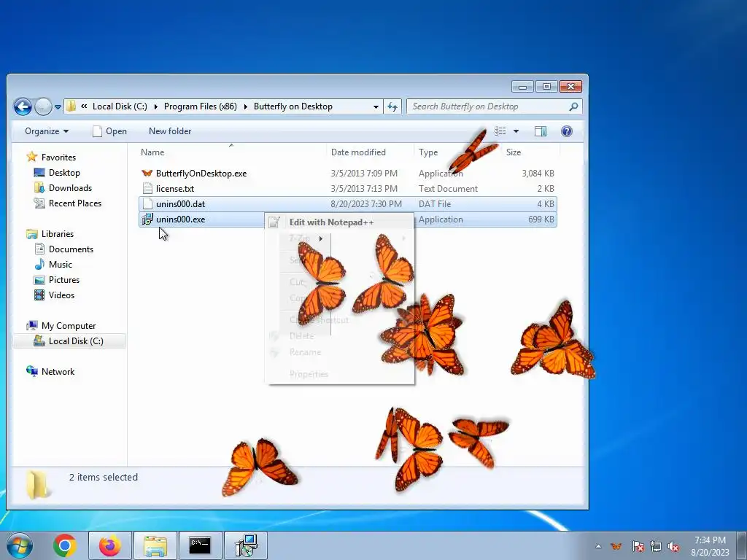Open muted volume tray icon
Image resolution: width=747 pixels, height=560 pixels.
click(673, 547)
